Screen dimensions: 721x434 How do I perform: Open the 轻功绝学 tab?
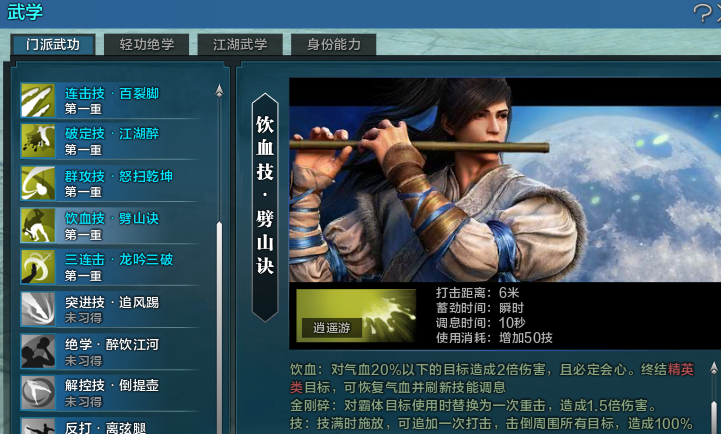point(147,45)
